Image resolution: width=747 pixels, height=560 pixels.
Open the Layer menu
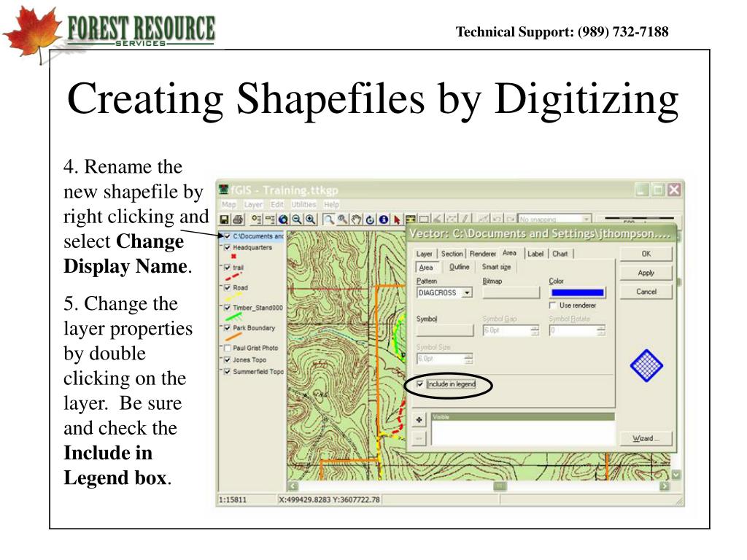253,204
